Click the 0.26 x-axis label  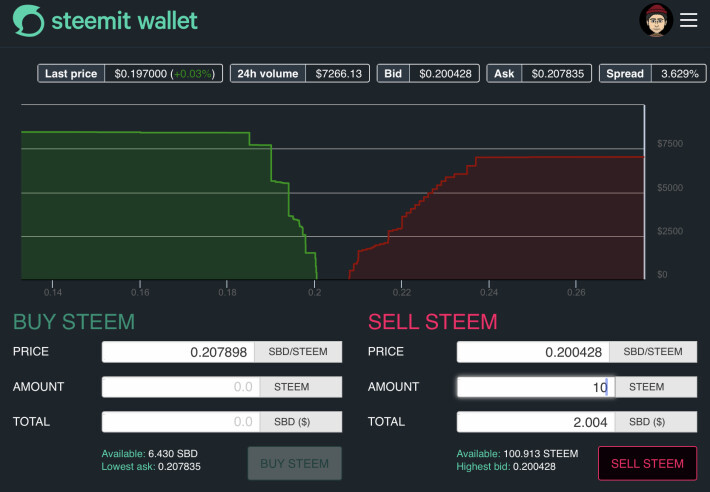point(576,292)
